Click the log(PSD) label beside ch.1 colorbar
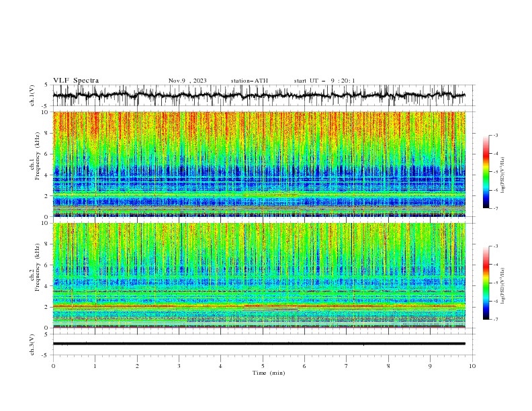532x411 pixels. 502,175
